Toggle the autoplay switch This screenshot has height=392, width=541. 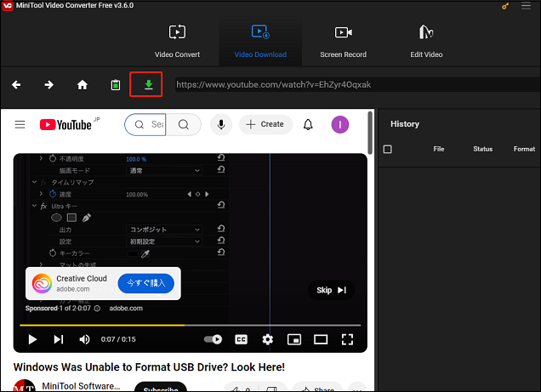(x=213, y=339)
